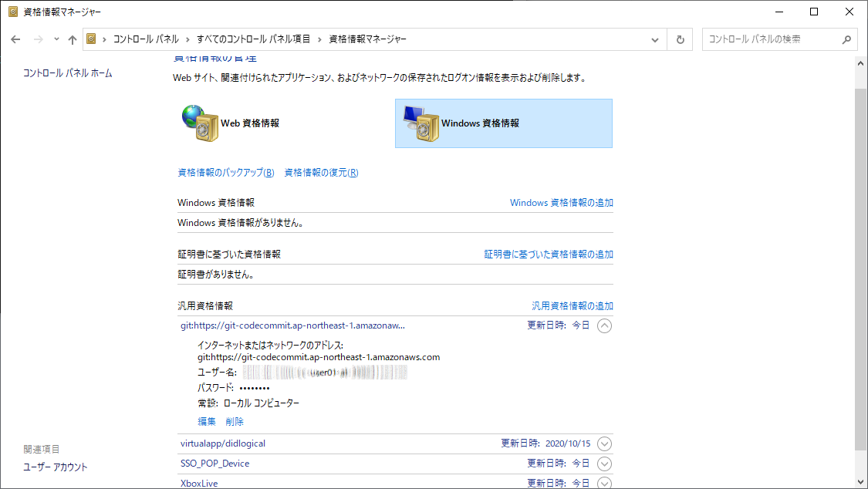This screenshot has height=489, width=868.
Task: Click the Windows 資格情報 tile label
Action: pos(480,123)
